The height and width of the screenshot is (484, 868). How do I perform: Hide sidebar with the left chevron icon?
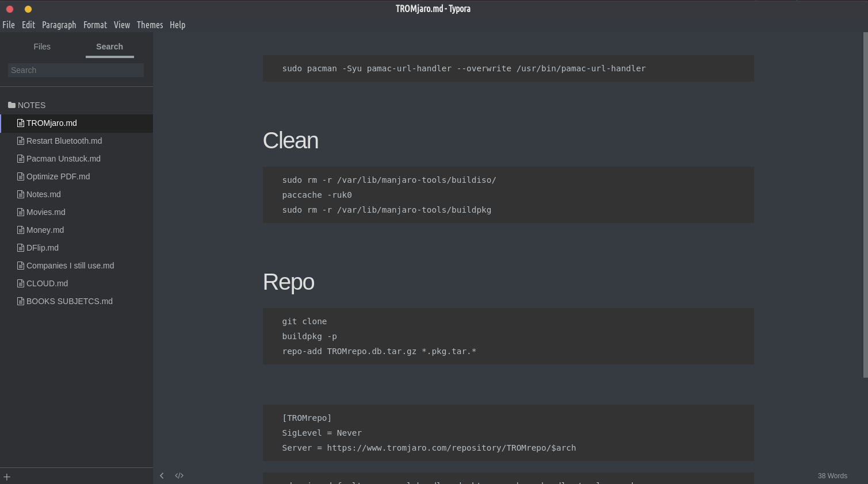click(x=162, y=475)
